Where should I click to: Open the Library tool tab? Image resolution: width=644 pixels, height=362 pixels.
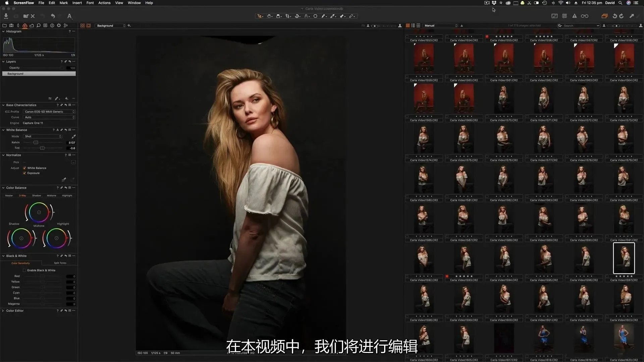click(x=4, y=25)
